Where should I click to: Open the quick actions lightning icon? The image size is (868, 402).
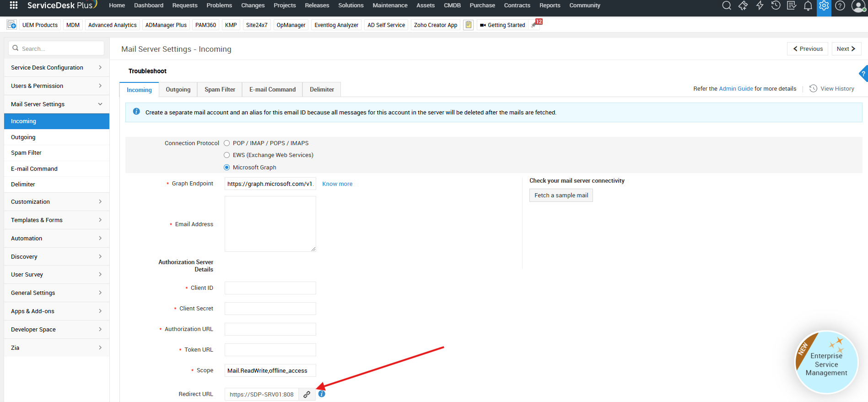[760, 5]
